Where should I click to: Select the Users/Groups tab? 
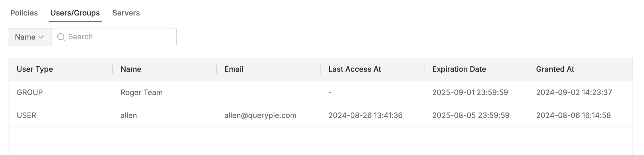tap(75, 13)
